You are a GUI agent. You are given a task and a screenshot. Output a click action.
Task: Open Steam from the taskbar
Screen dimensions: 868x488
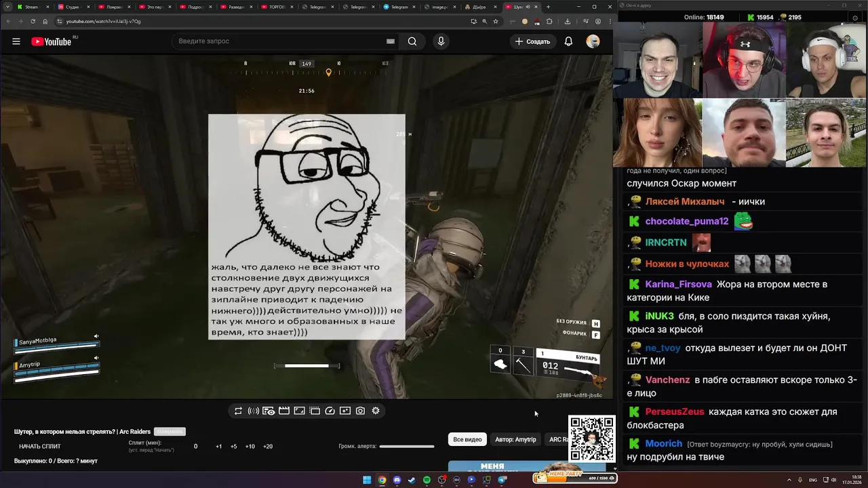tap(412, 480)
